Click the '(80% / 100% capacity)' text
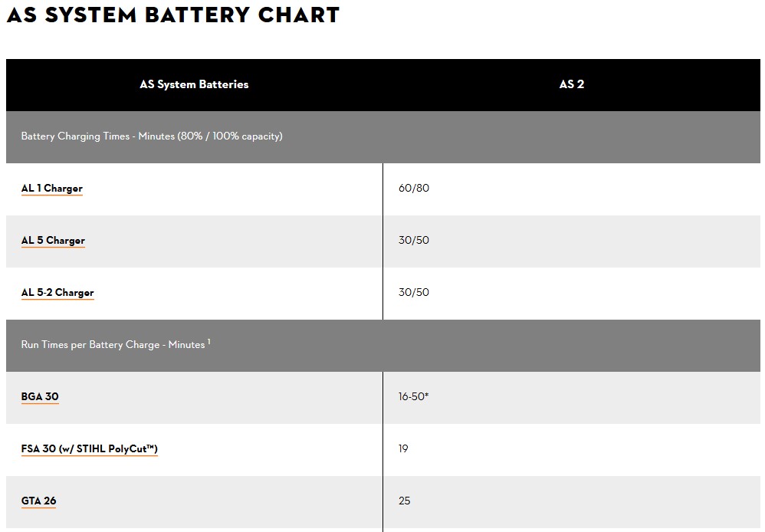 230,136
